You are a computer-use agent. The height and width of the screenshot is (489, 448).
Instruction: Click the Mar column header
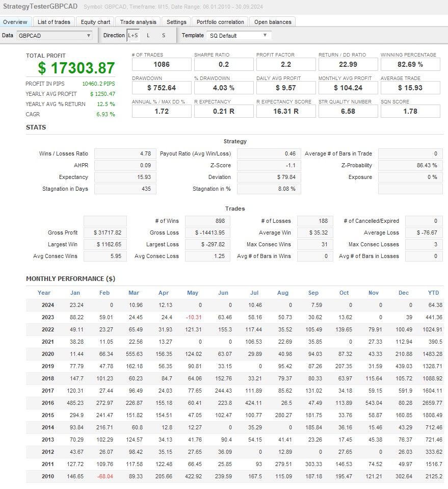tap(134, 293)
